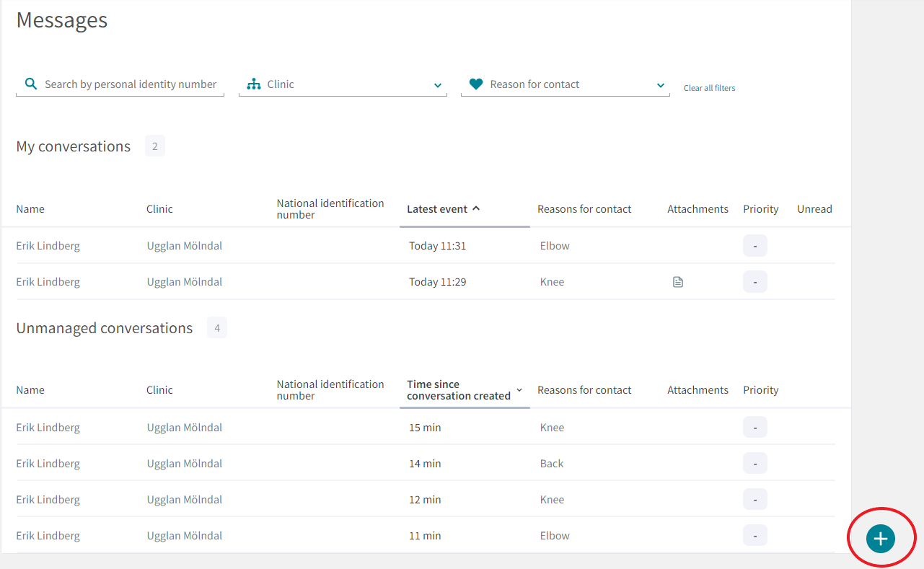Click priority badge in 14 min row
The width and height of the screenshot is (924, 569).
[755, 464]
